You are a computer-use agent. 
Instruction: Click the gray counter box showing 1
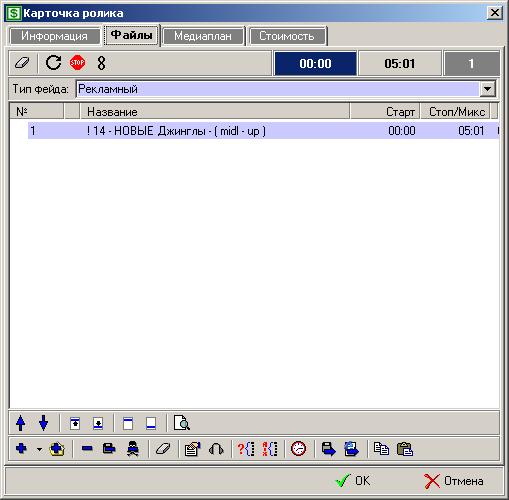471,63
